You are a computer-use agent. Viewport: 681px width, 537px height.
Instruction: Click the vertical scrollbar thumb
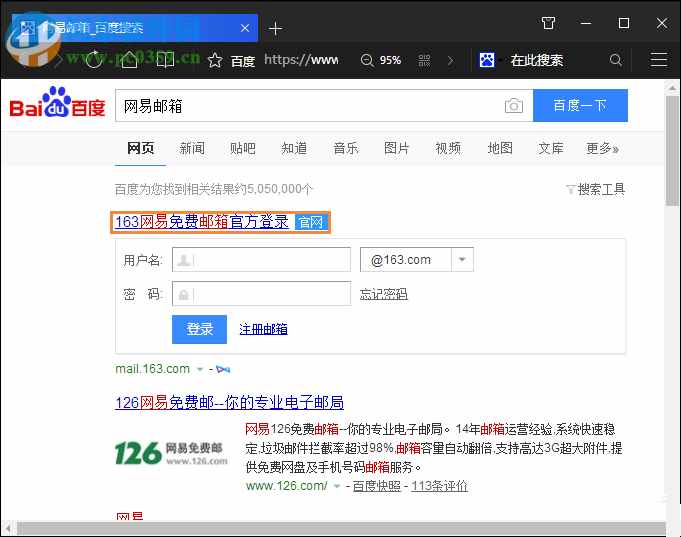coord(673,150)
